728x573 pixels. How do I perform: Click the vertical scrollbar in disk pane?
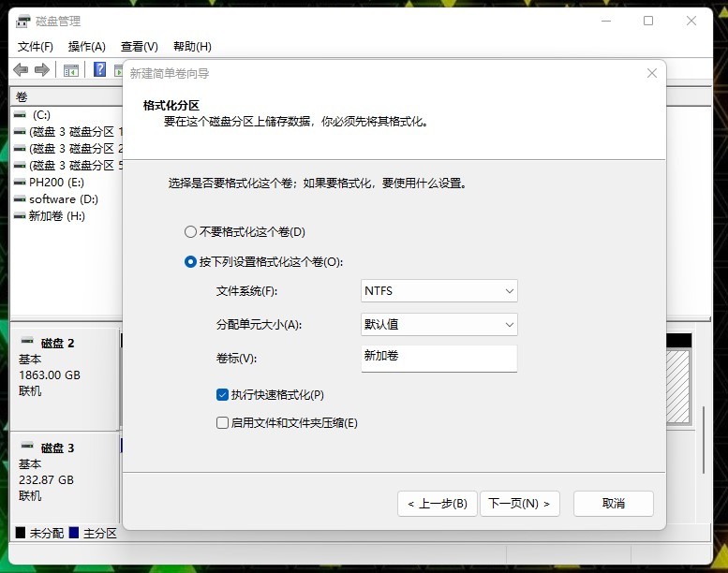(x=704, y=440)
